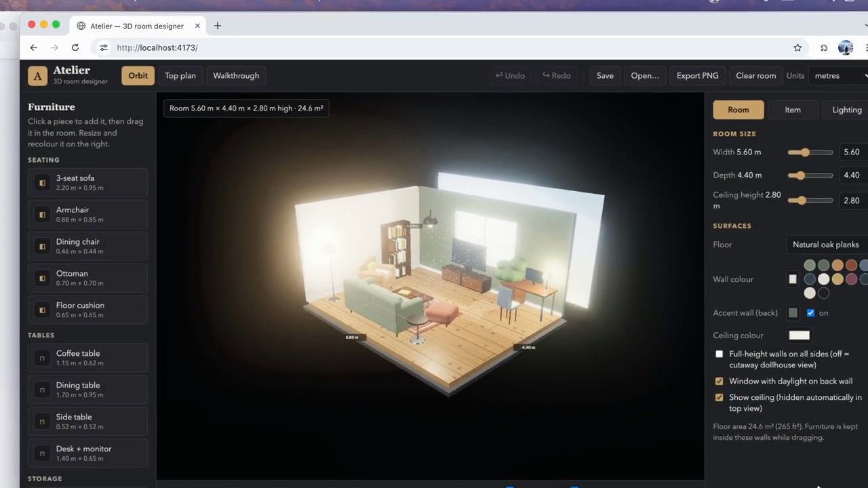
Task: Select Orbit view mode
Action: tap(138, 76)
